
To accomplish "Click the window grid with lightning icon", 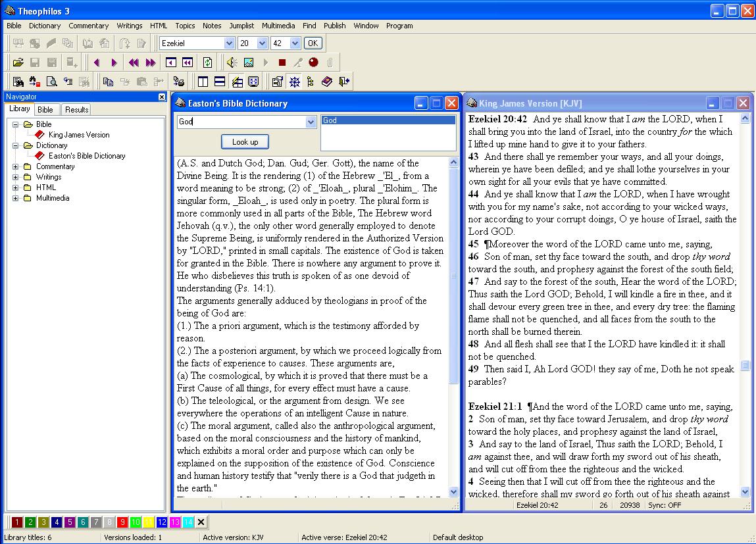I will (x=237, y=82).
